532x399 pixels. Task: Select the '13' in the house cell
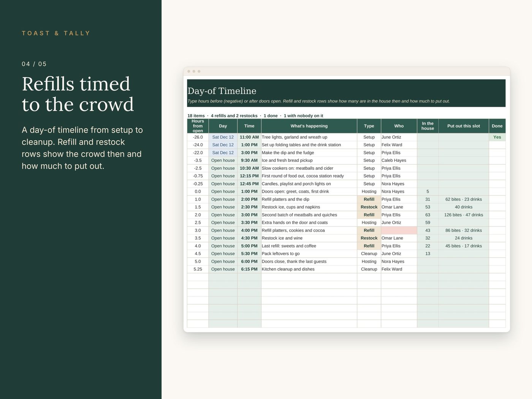(x=427, y=254)
